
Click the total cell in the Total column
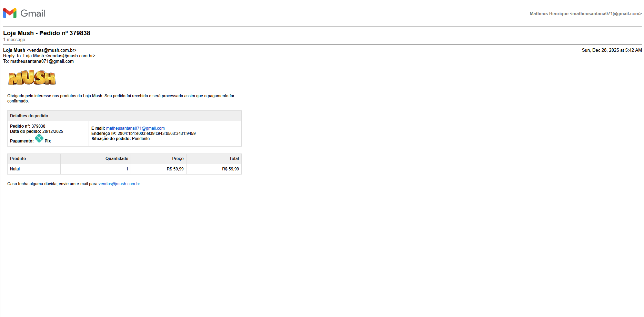pos(214,169)
